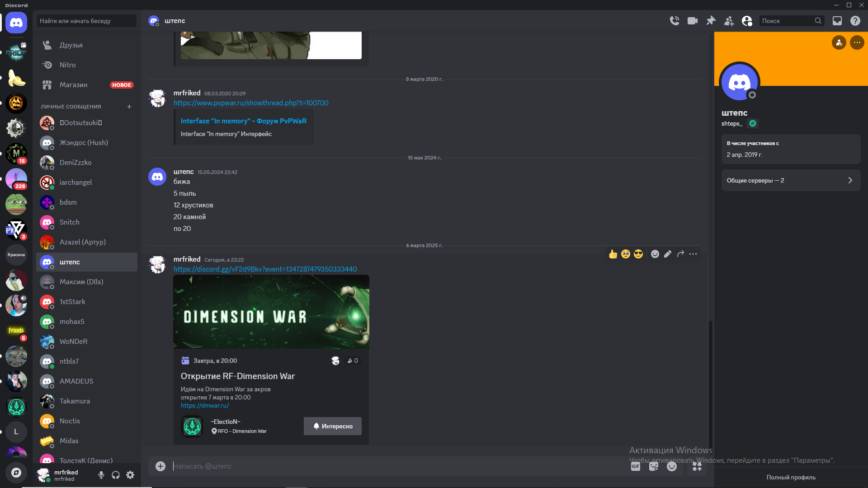868x488 pixels.
Task: Click the forward message arrow icon
Action: (x=680, y=254)
